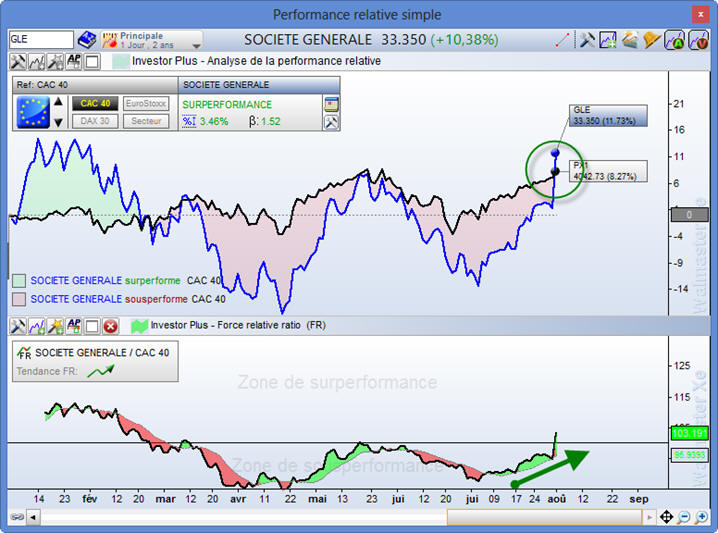Click the European Union flag icon

coord(33,112)
